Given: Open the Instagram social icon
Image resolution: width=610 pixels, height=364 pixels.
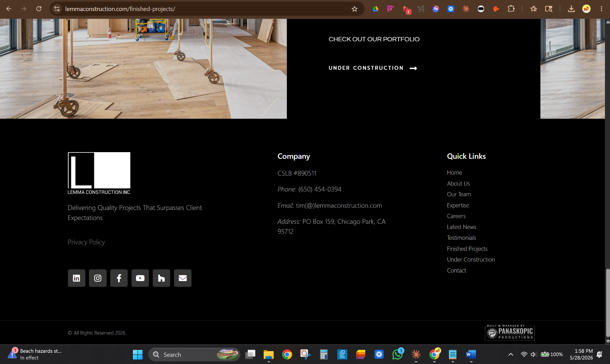Looking at the screenshot, I should click(98, 278).
